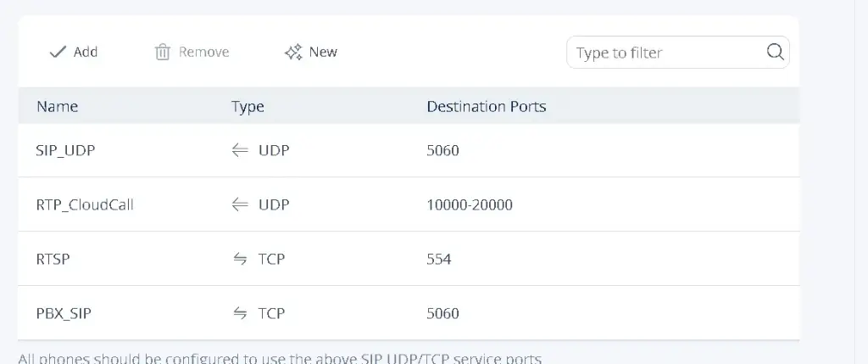Click the New sparkle icon

[293, 53]
